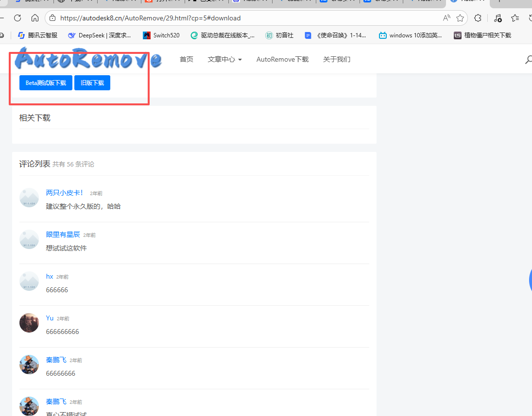532x416 pixels.
Task: Click the 旧版下载 button
Action: click(92, 83)
